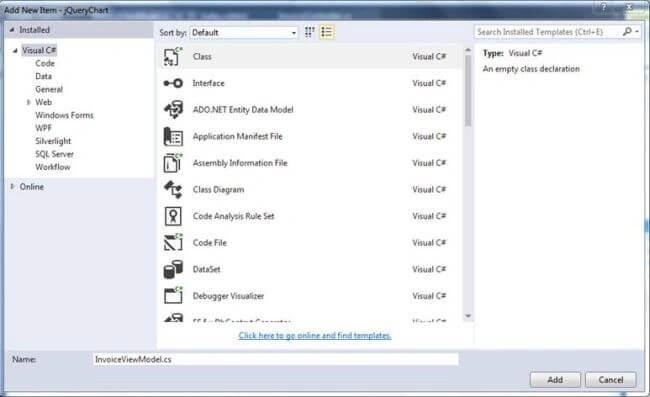Viewport: 650px width, 397px height.
Task: Click the scroll down arrow of template list
Action: pos(468,316)
